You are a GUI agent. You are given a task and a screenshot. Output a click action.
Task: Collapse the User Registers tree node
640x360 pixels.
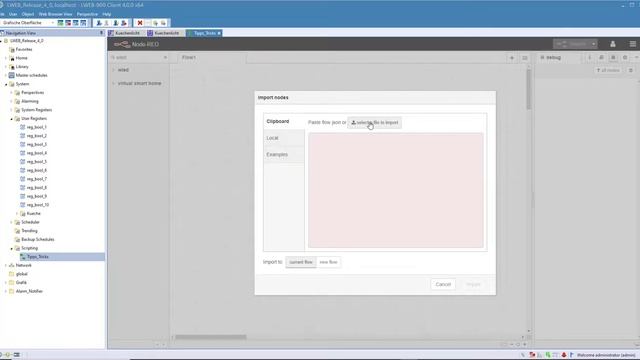point(11,119)
